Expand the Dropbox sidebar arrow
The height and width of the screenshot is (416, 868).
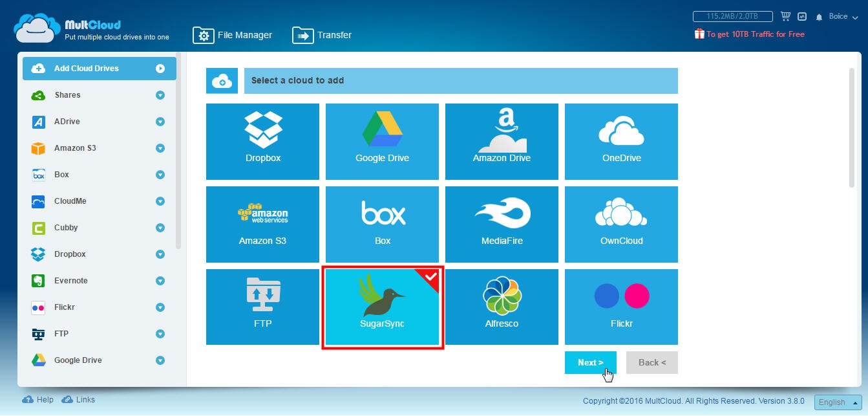[x=160, y=254]
